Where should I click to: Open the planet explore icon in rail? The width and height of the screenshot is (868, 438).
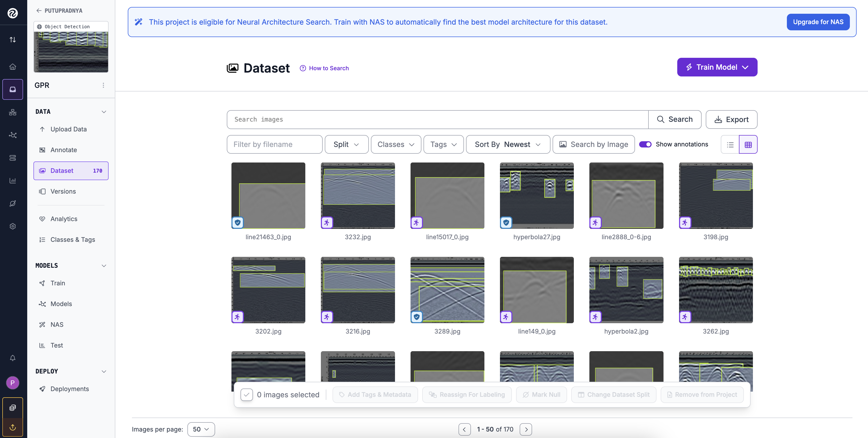point(13,203)
